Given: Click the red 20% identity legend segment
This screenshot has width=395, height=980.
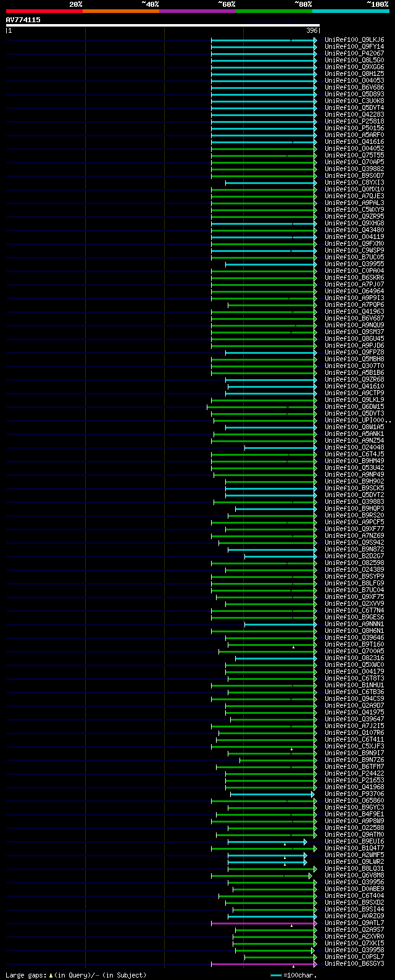Looking at the screenshot, I should [x=44, y=11].
